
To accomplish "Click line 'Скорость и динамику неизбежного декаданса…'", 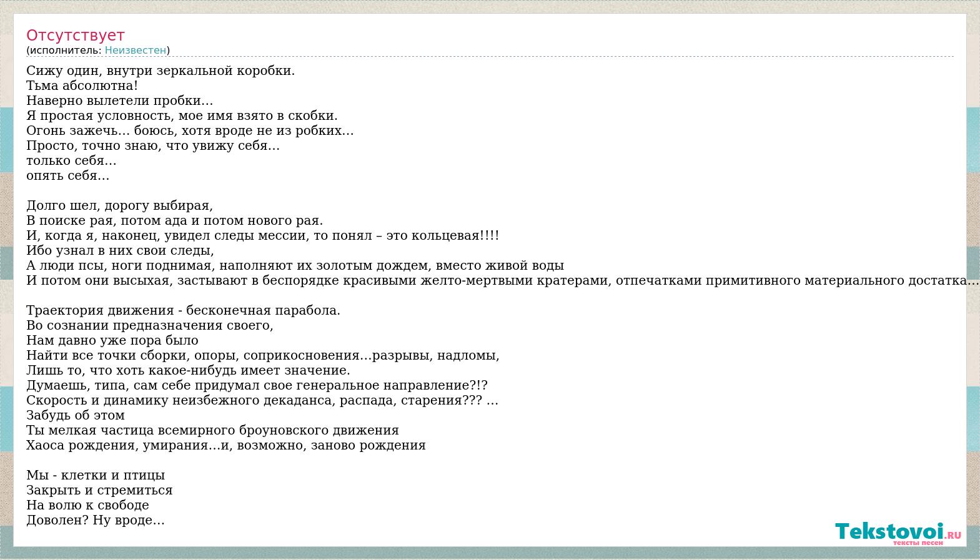I will coord(262,400).
